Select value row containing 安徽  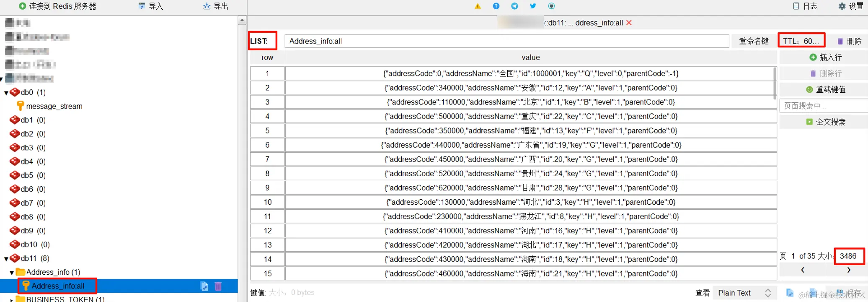click(531, 88)
